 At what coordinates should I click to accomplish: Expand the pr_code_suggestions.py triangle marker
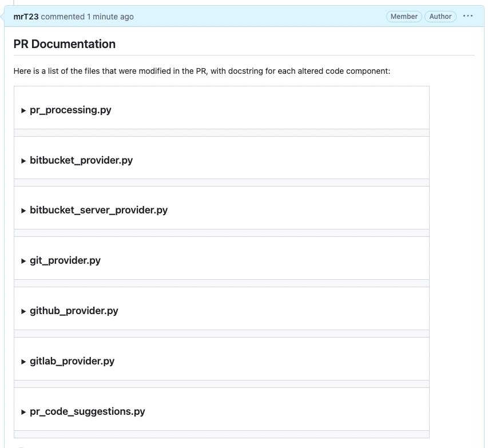(x=23, y=412)
